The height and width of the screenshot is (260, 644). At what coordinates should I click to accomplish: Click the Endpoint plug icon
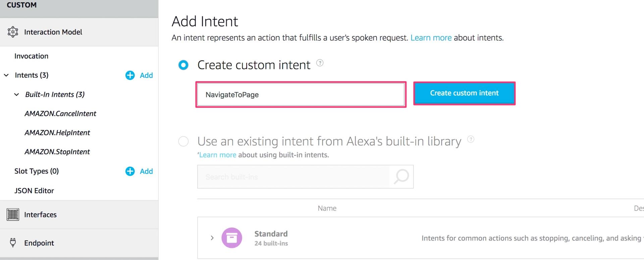click(13, 243)
